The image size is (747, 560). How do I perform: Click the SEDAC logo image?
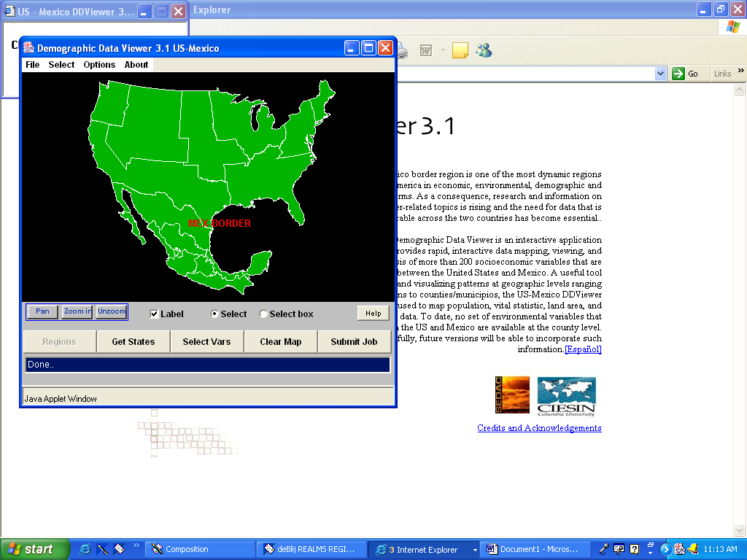point(512,394)
